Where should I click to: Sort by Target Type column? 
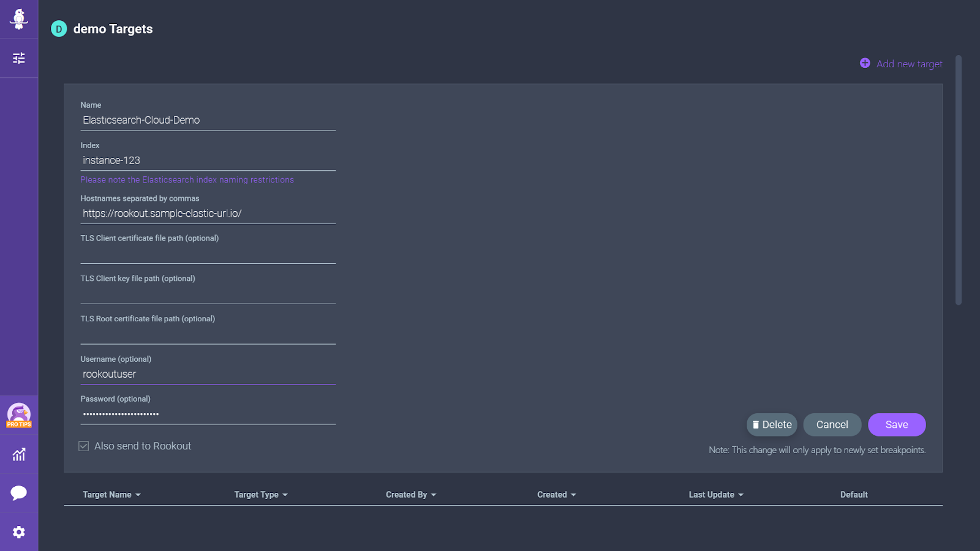[x=261, y=495]
